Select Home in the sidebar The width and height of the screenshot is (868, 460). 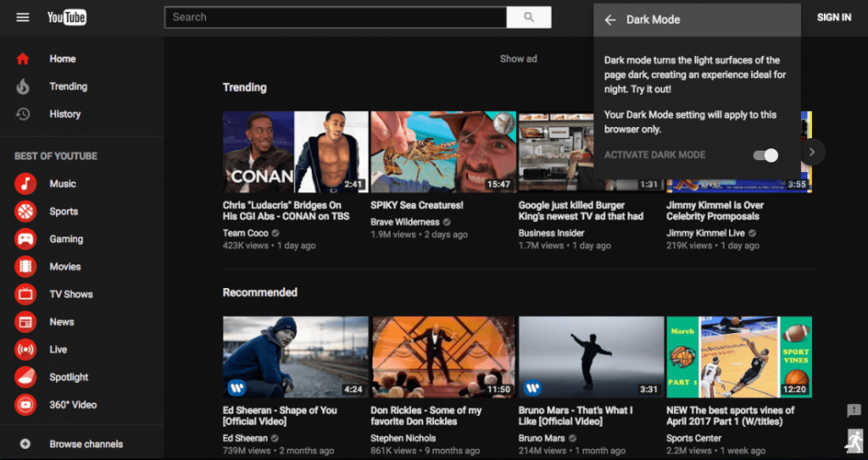point(63,58)
